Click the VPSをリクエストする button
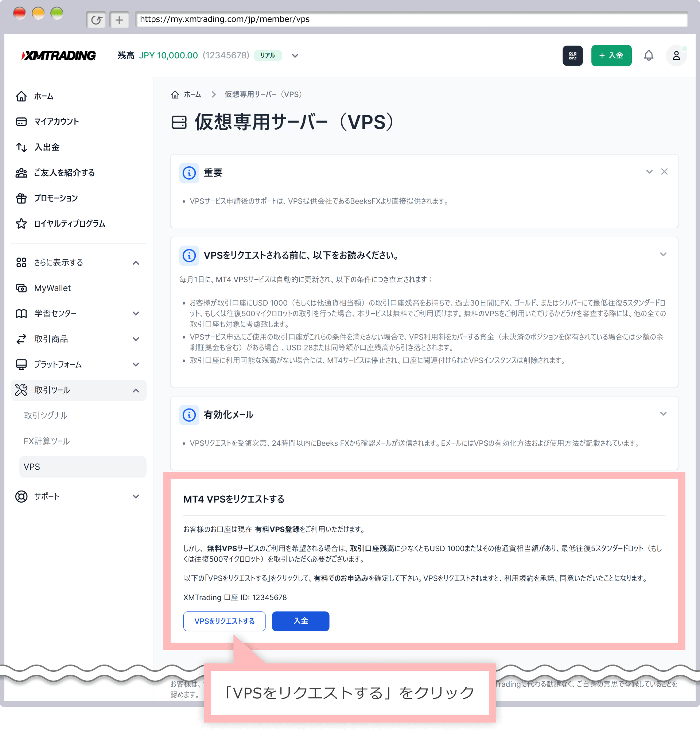The width and height of the screenshot is (700, 732). 224,621
